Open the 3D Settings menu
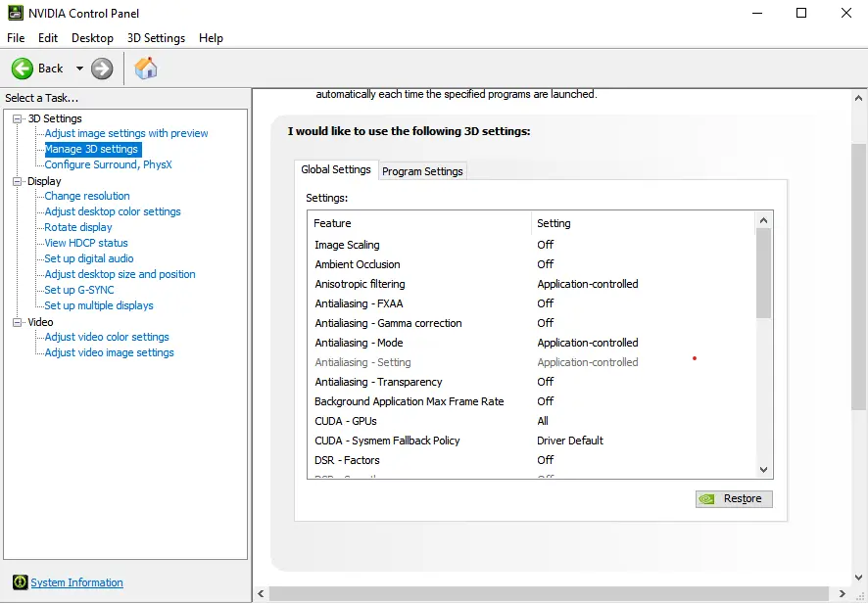This screenshot has height=604, width=868. point(156,38)
